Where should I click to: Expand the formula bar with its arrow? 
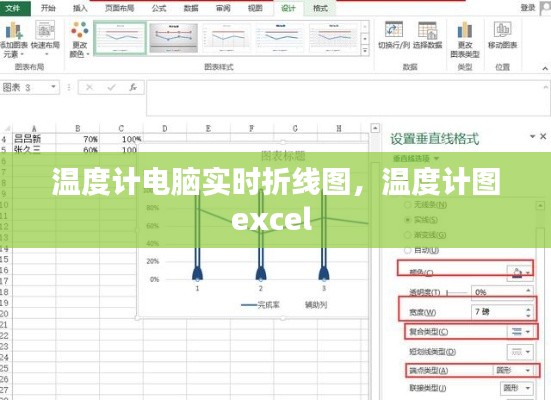pos(546,86)
